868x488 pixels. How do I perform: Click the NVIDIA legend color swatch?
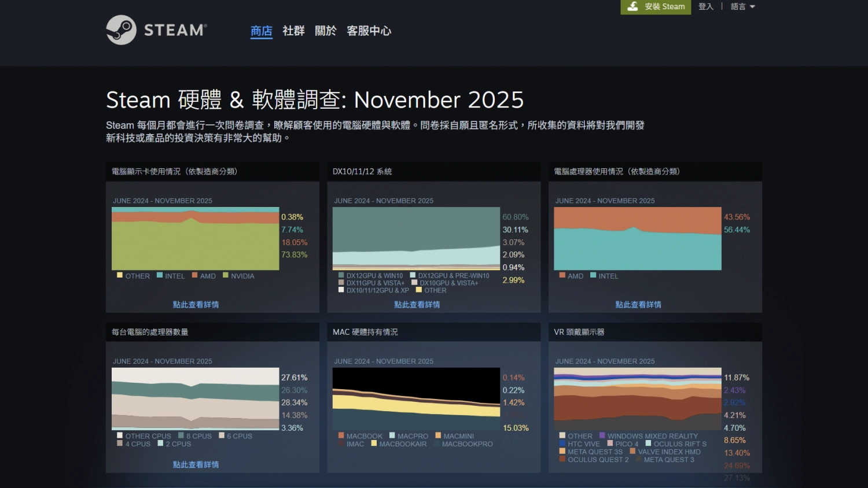point(226,275)
